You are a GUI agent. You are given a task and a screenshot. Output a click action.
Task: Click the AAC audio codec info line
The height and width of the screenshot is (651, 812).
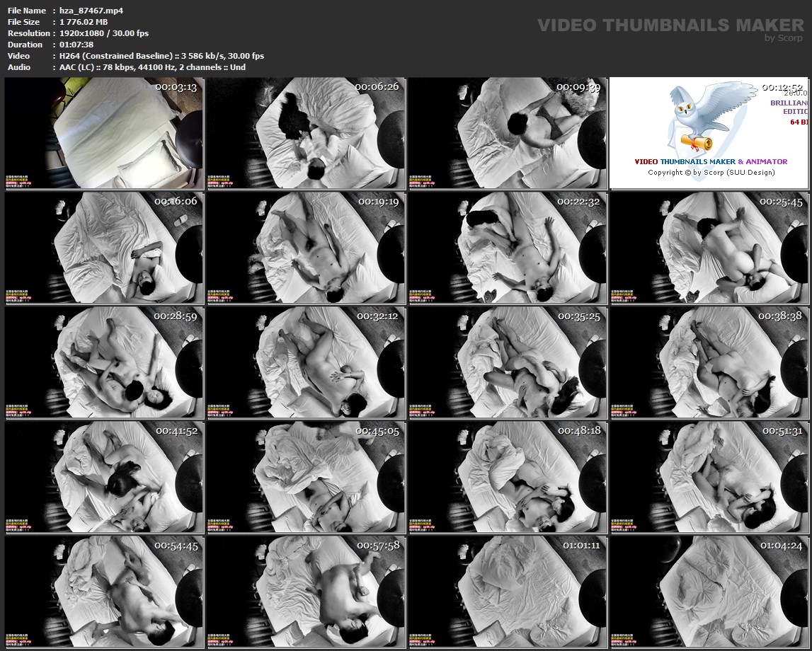pyautogui.click(x=152, y=67)
